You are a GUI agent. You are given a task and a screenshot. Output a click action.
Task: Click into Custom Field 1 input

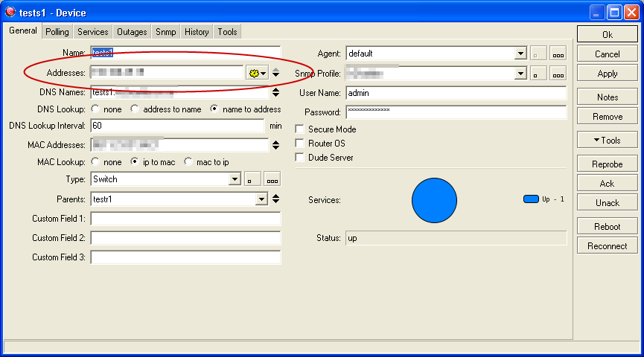pyautogui.click(x=185, y=219)
